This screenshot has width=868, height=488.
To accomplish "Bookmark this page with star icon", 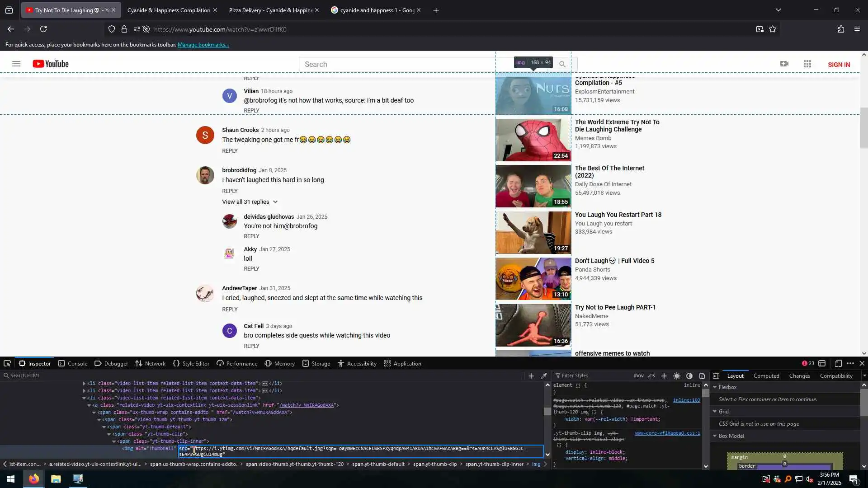I will (x=773, y=29).
